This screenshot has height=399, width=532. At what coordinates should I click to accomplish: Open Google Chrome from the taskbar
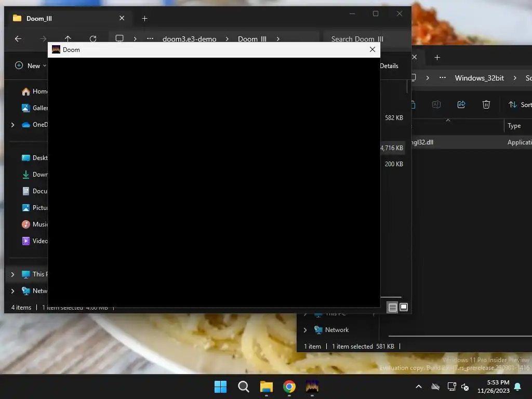coord(289,387)
